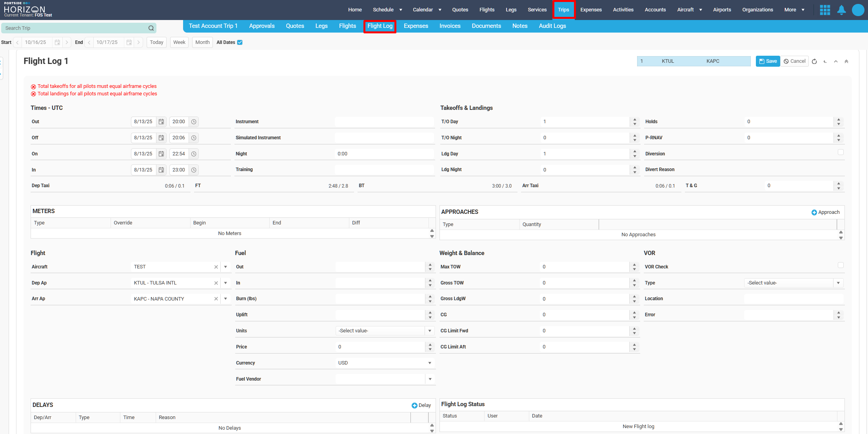Open the Currency USD dropdown

point(430,363)
